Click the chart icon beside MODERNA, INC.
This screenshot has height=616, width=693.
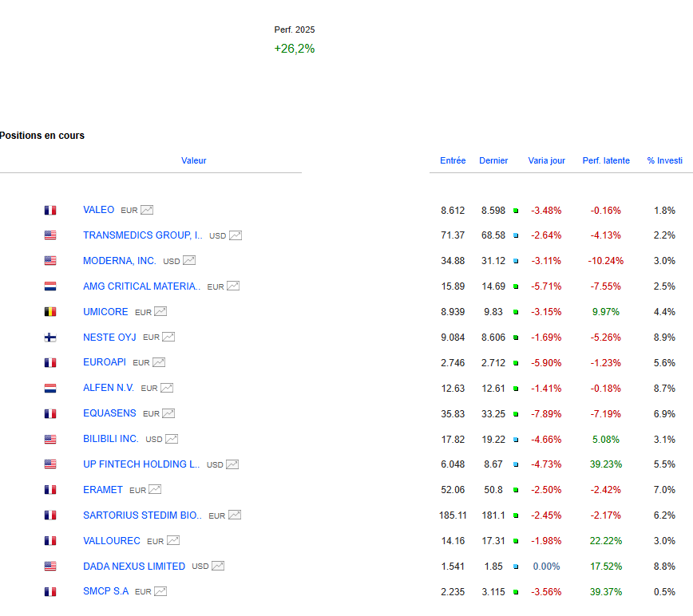tap(189, 261)
